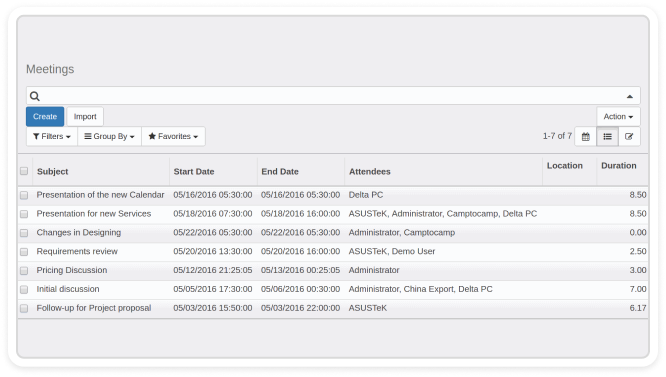This screenshot has width=666, height=377.
Task: Check the Pricing Discussion row checkbox
Action: [x=24, y=270]
